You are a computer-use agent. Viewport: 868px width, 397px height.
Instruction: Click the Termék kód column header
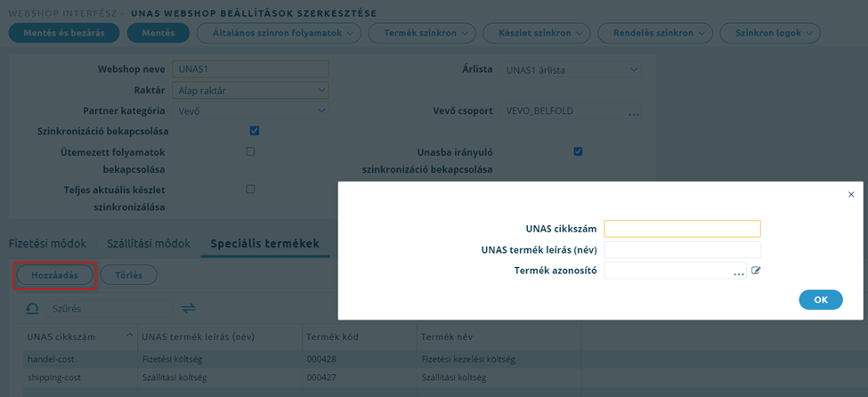pos(360,336)
